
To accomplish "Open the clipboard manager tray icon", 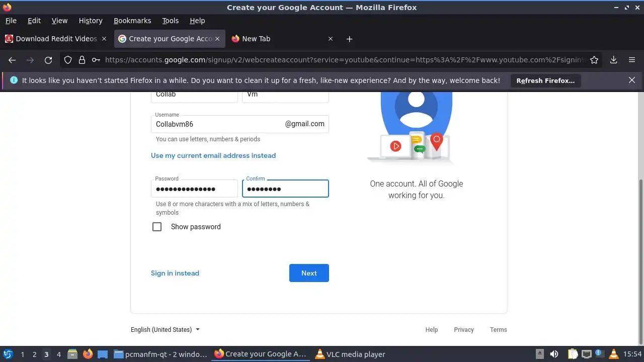I will pos(573,354).
